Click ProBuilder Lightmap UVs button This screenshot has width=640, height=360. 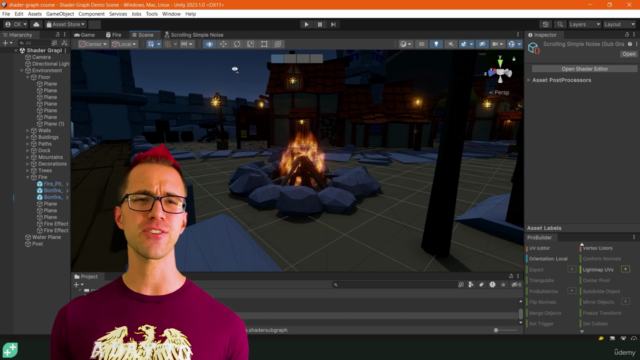598,270
